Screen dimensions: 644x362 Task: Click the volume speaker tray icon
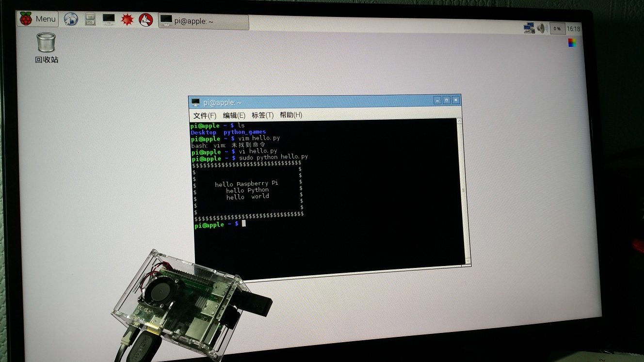[x=542, y=28]
